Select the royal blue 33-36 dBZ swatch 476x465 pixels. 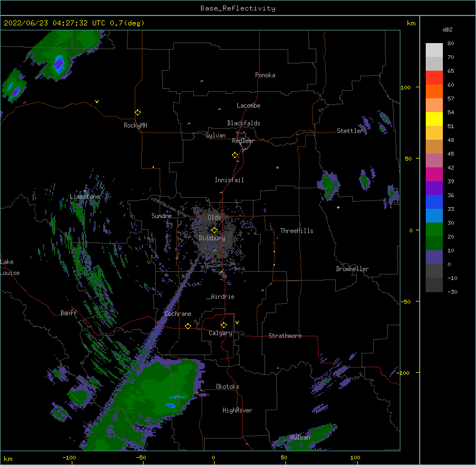(434, 202)
